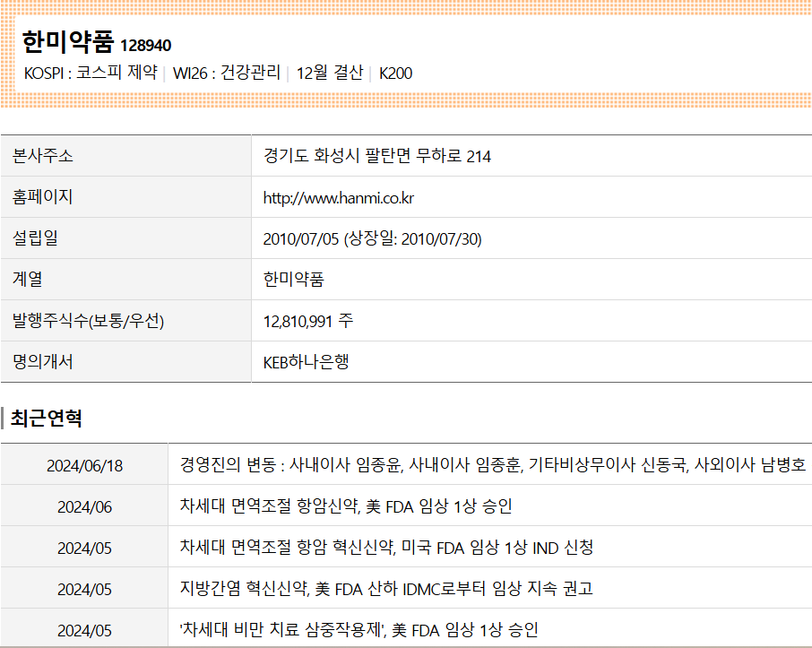Click the KEB하나은행 value

(x=306, y=361)
